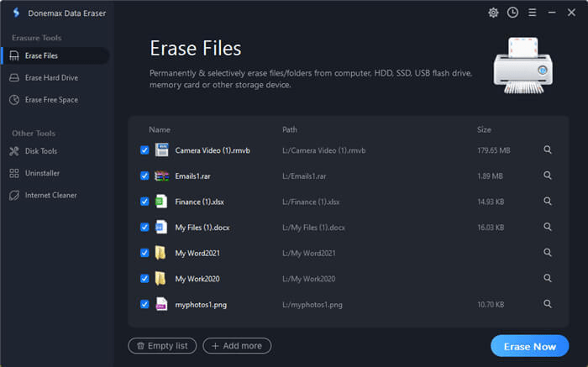Open the Uninstaller tool

pyautogui.click(x=42, y=173)
